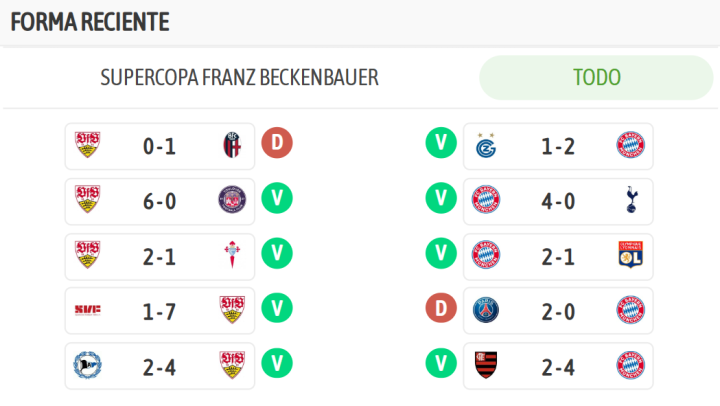The width and height of the screenshot is (720, 406).
Task: Click the Tottenham crest in 4-0 match
Action: click(630, 200)
